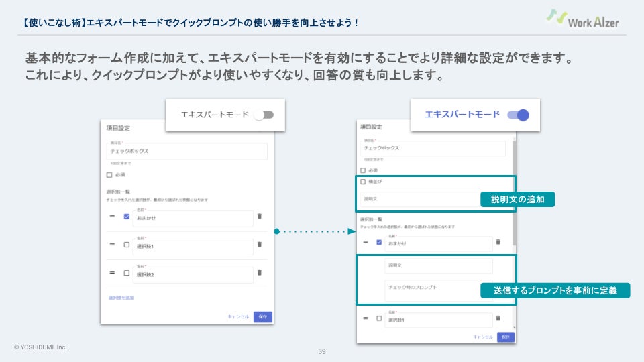Image resolution: width=644 pixels, height=362 pixels.
Task: Check the 選択肢1 checkbox in left panel
Action: (127, 245)
